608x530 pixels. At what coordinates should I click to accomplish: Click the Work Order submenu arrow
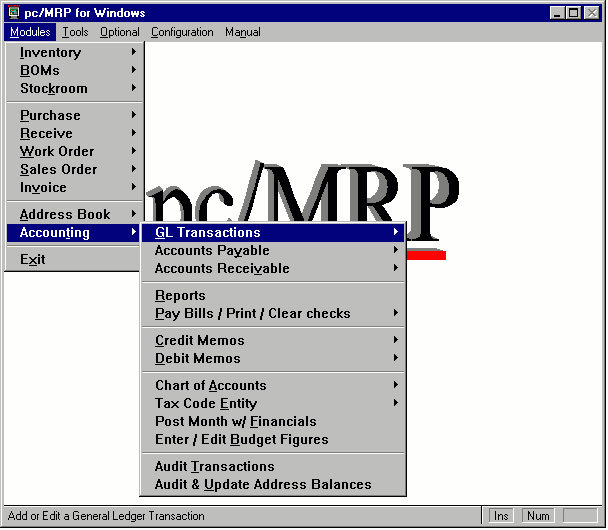(134, 150)
